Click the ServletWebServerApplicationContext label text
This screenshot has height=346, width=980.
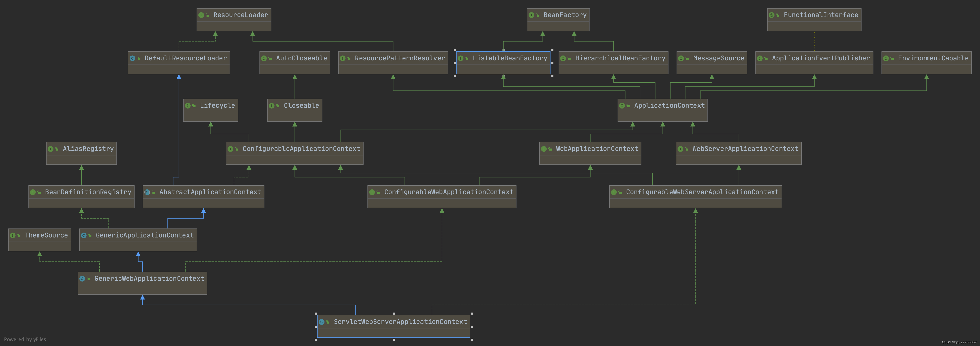coord(400,322)
